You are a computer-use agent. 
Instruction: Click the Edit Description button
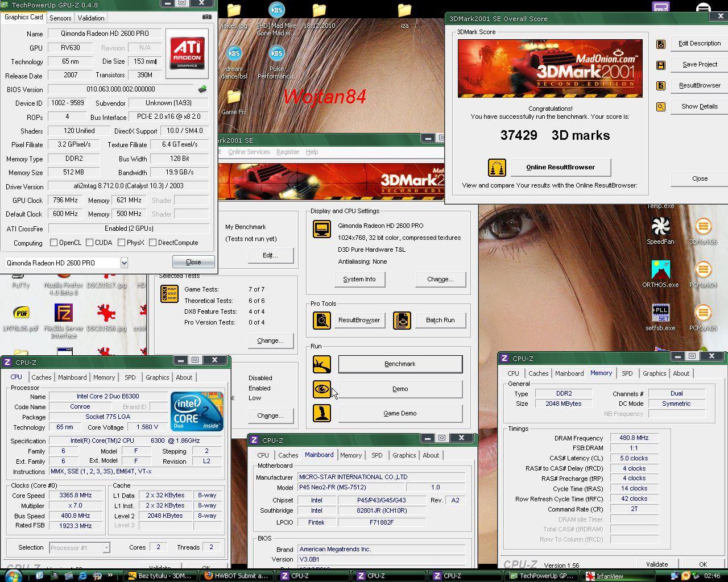pyautogui.click(x=699, y=43)
